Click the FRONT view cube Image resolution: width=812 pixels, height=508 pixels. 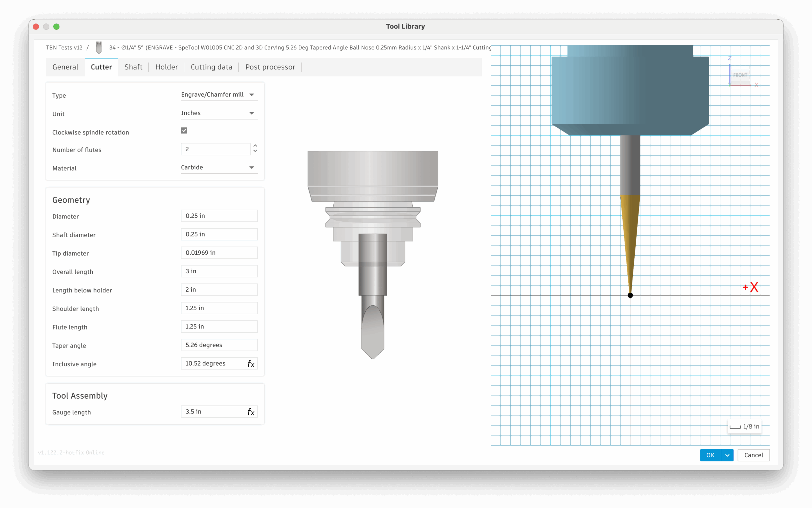[x=740, y=75]
